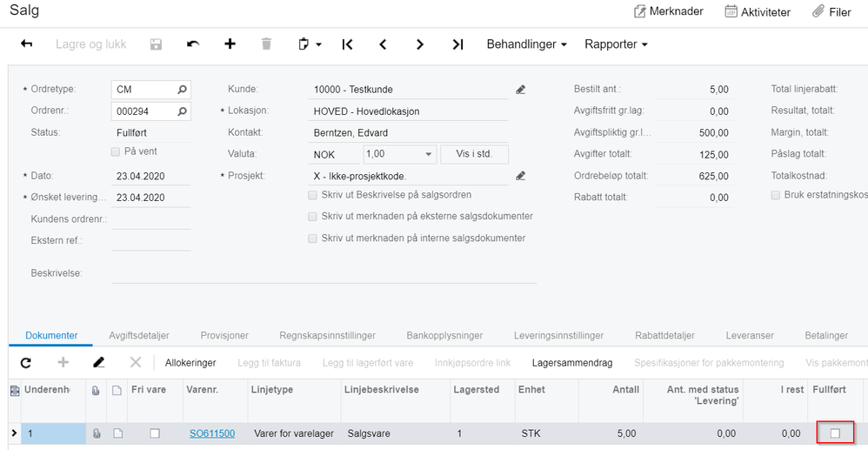Click the back arrow icon in toolbar
Viewport: 868px width, 450px height.
coord(26,44)
